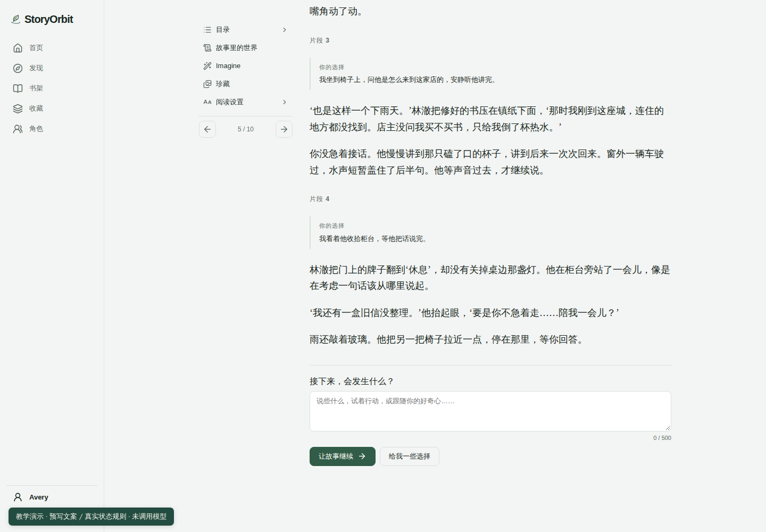
Task: Open the 首页 home icon
Action: (18, 48)
